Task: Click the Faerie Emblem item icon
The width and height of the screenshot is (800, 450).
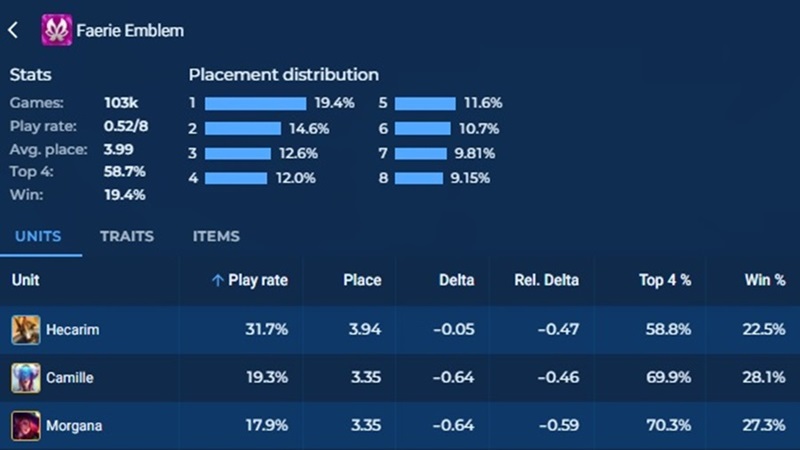Action: [56, 31]
